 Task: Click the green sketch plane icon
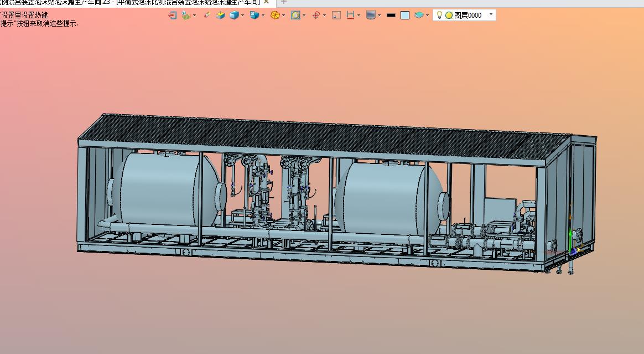pyautogui.click(x=186, y=15)
